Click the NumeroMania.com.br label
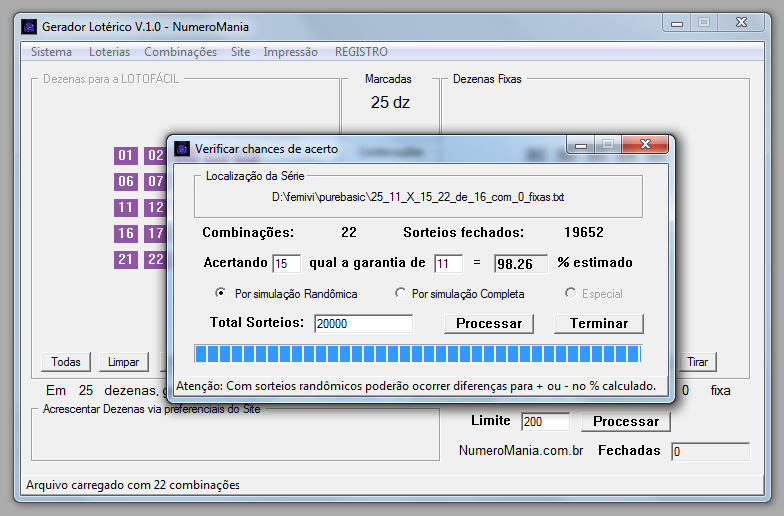 (x=521, y=450)
